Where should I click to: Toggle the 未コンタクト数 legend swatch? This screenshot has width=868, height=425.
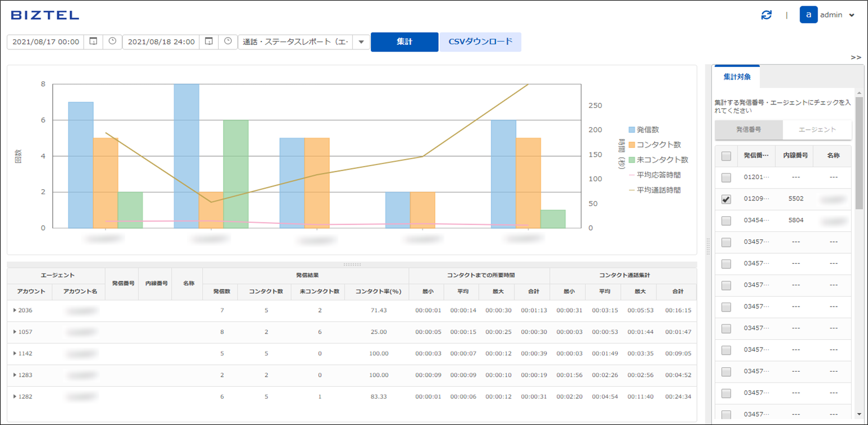click(632, 160)
